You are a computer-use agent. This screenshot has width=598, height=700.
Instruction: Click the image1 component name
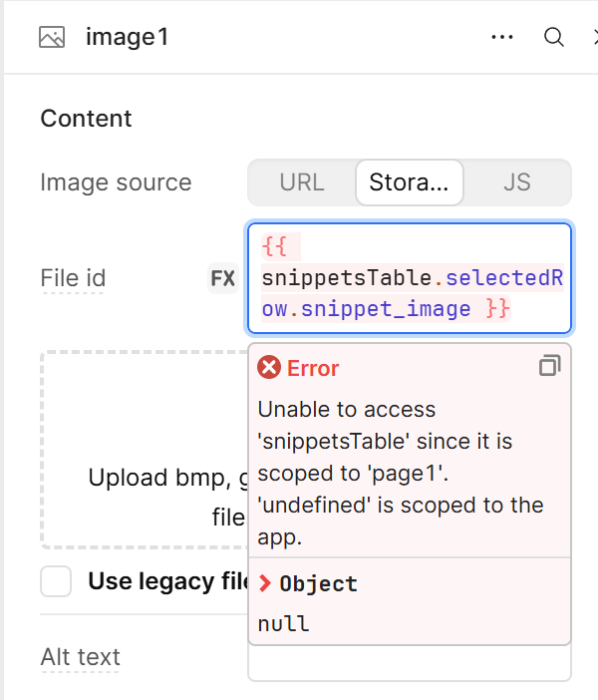tap(128, 37)
